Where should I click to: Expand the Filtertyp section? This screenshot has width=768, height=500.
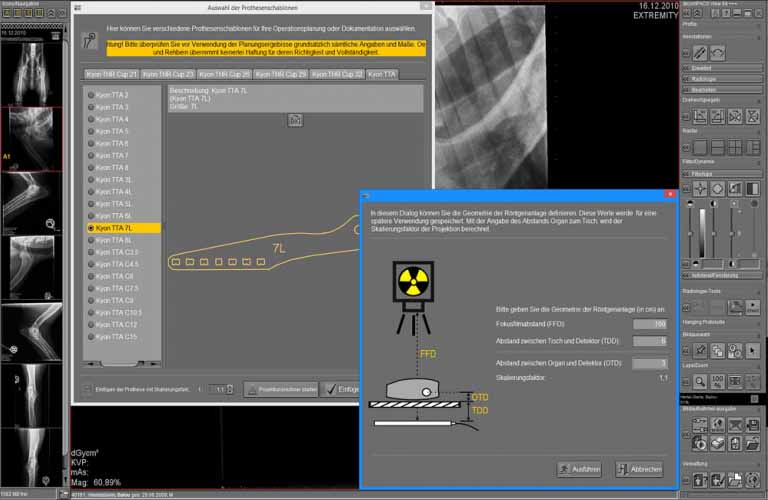[722, 173]
